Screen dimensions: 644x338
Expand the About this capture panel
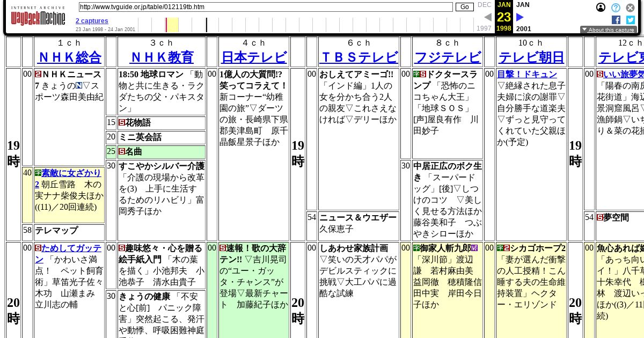[608, 30]
